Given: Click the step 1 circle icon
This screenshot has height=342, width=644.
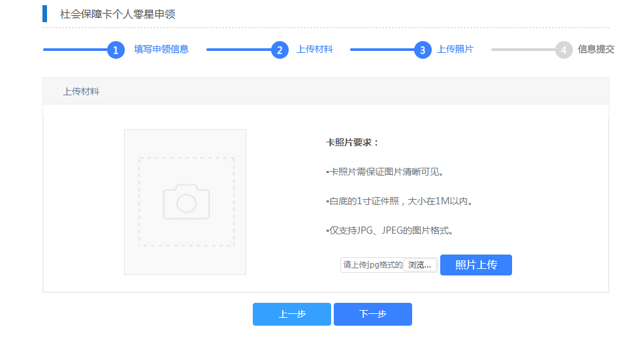Looking at the screenshot, I should click(116, 50).
